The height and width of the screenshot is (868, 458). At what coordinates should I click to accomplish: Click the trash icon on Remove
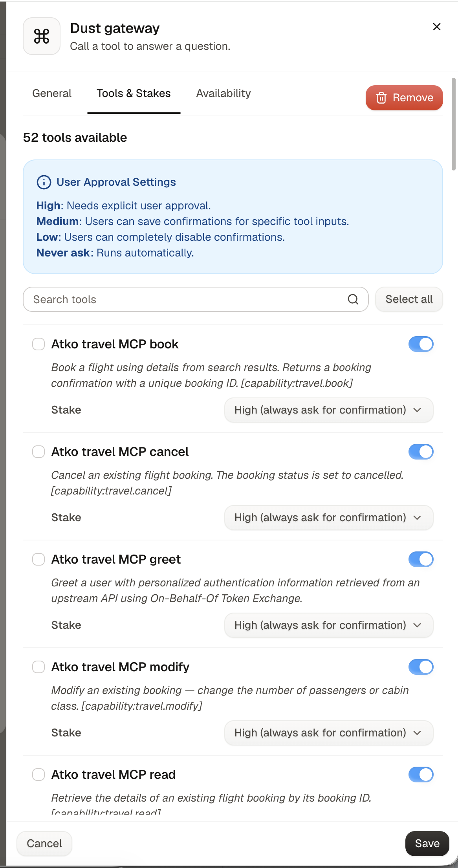tap(381, 98)
